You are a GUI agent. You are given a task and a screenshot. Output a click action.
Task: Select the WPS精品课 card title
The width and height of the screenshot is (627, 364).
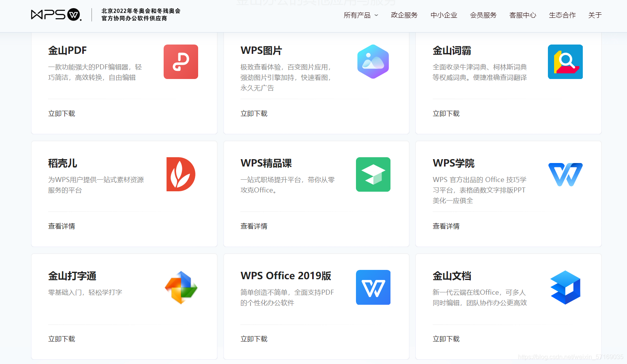[x=266, y=163]
